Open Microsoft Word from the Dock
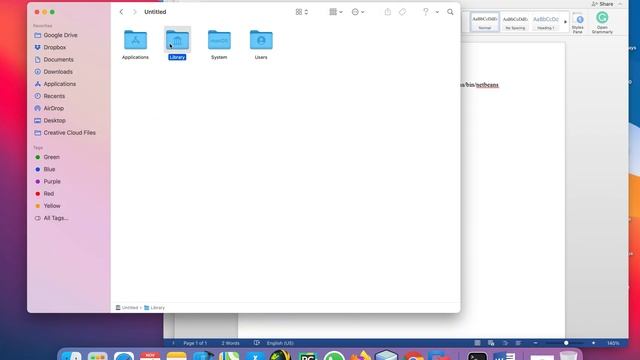 (x=504, y=356)
